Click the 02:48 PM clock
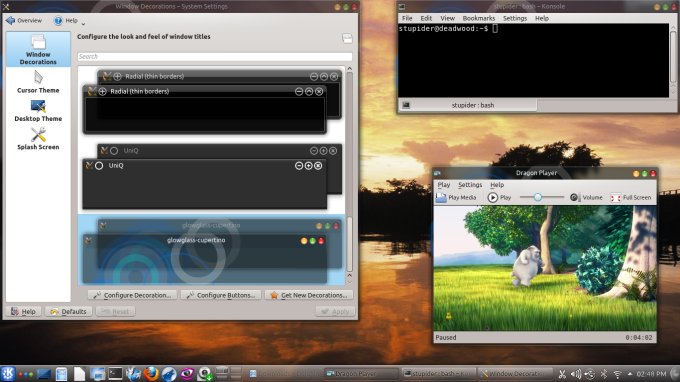Viewport: 680px width, 382px height. tap(651, 374)
